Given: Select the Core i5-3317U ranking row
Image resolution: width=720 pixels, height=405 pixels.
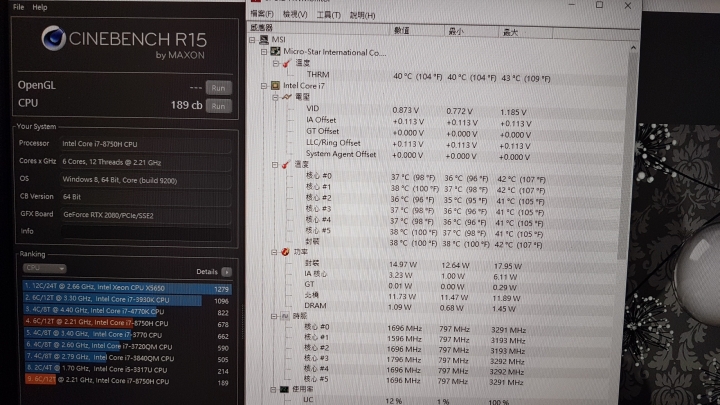Looking at the screenshot, I should tap(127, 370).
